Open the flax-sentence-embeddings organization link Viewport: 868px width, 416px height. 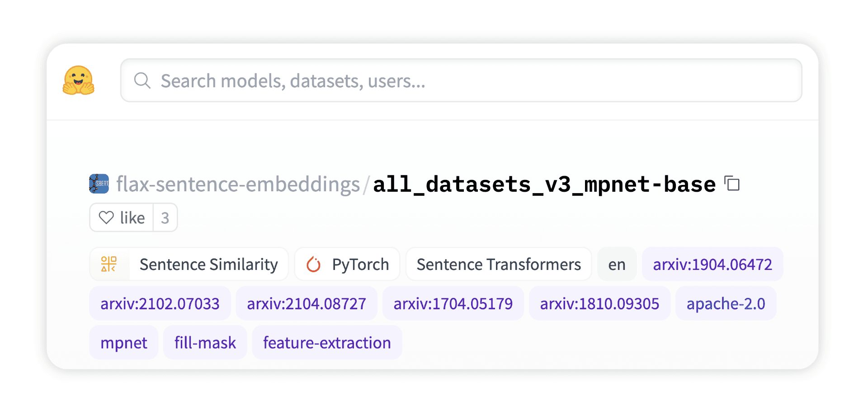[238, 184]
